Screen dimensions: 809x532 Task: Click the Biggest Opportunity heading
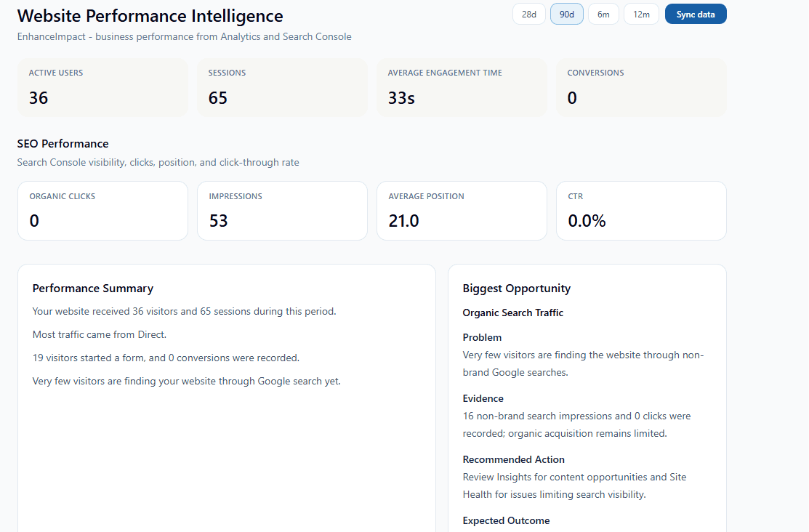point(517,289)
